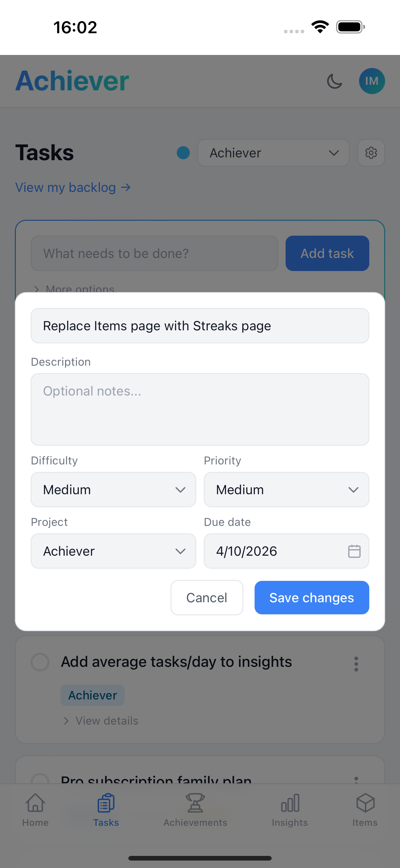
Task: Open the IM profile avatar
Action: [372, 81]
